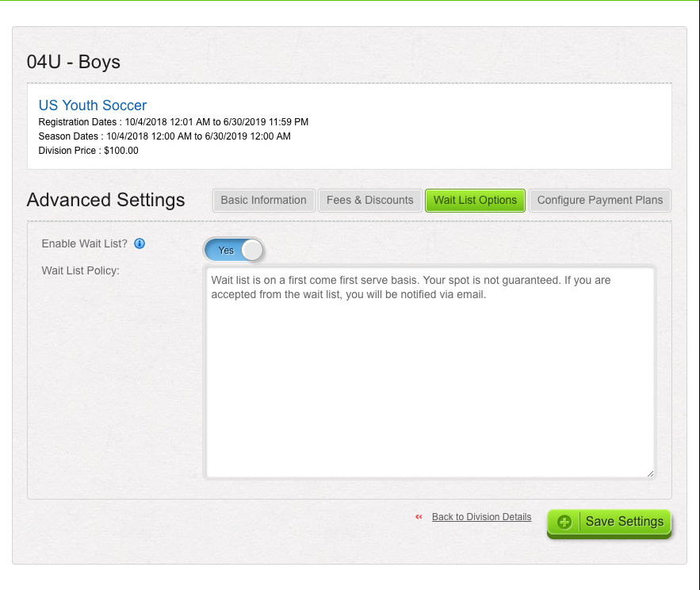
Task: Click the Division Price $100.00 text
Action: pos(89,151)
